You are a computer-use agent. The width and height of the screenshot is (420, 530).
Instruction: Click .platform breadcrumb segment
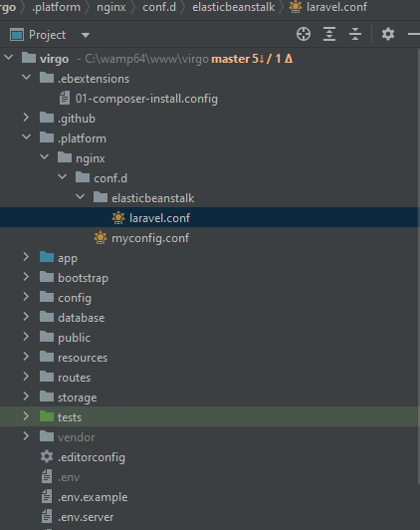[x=56, y=7]
